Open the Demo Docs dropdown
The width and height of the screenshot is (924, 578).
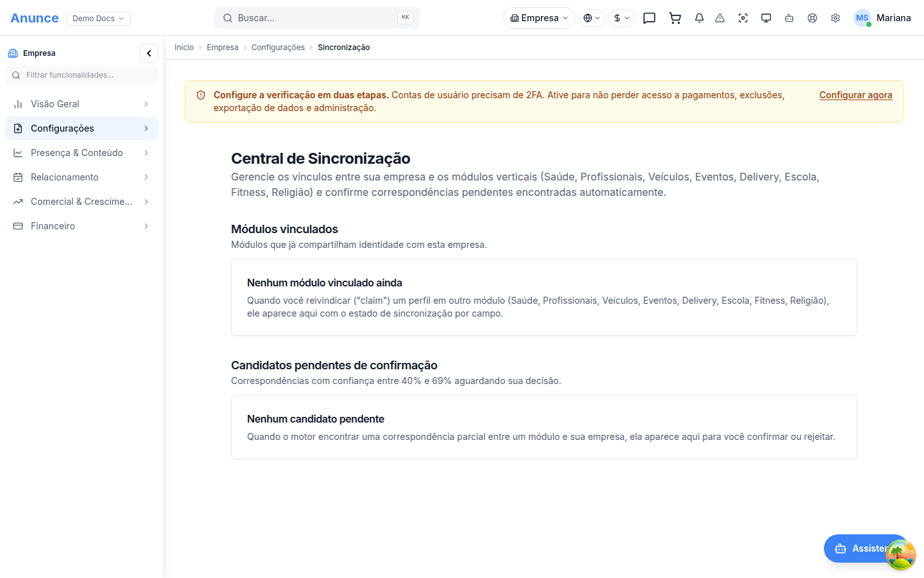[x=99, y=18]
